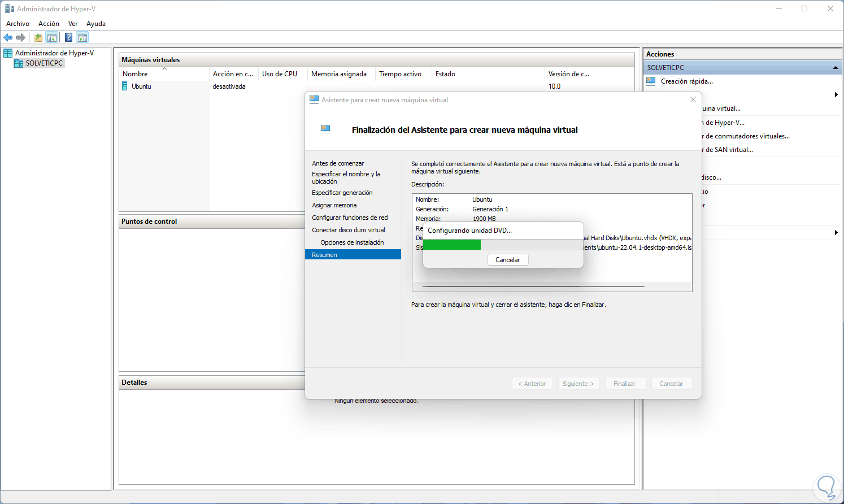Screen dimensions: 844x504
Task: Go to Especificar el nombre y la ubicación
Action: (x=346, y=178)
